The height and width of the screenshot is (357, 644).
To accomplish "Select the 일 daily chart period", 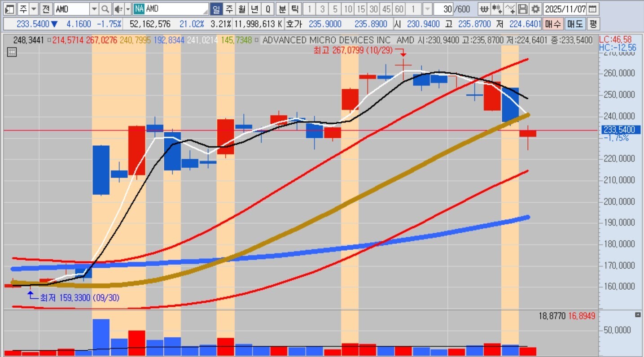I will (x=216, y=9).
